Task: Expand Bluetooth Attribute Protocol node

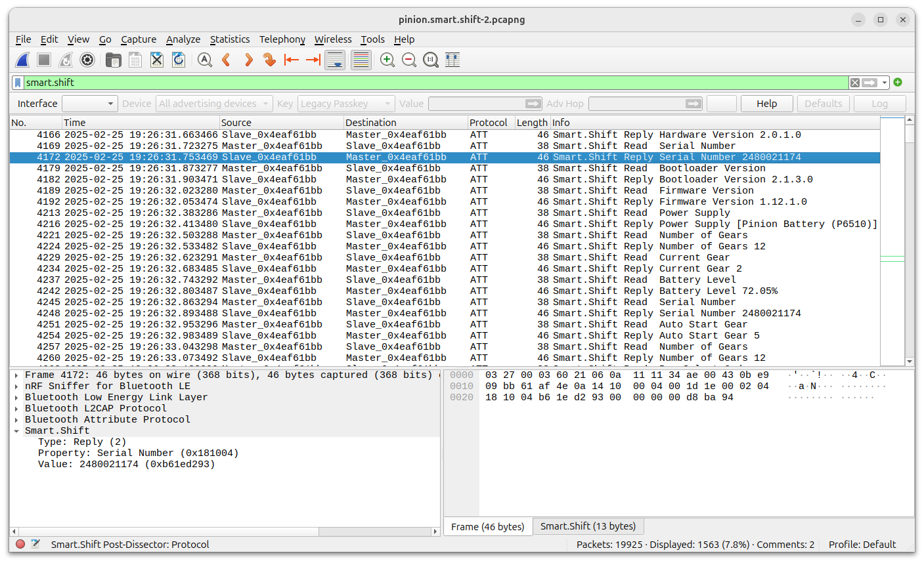Action: coord(16,420)
